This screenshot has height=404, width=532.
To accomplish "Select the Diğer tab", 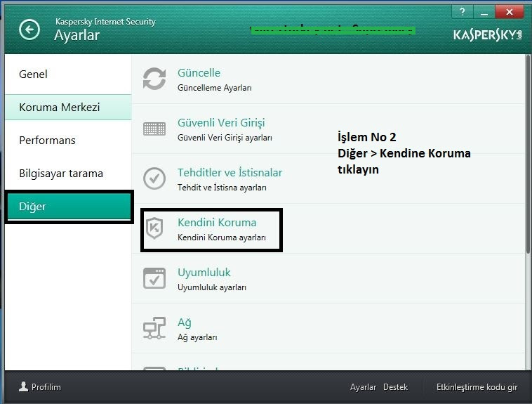I will point(69,207).
